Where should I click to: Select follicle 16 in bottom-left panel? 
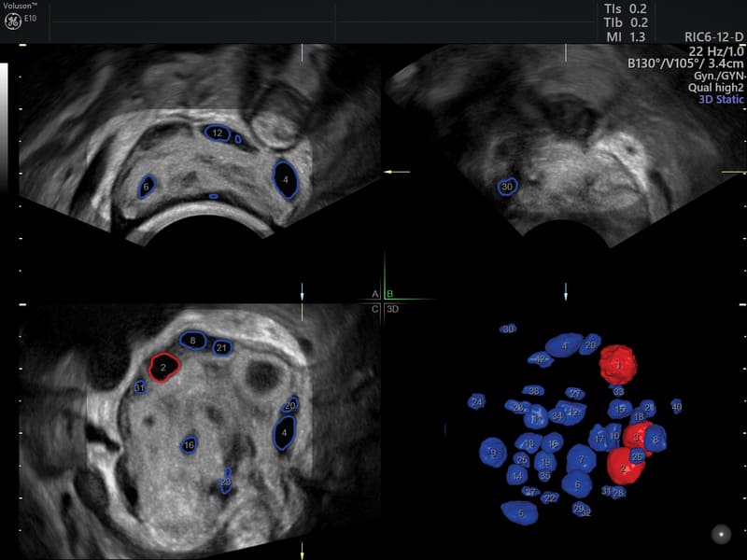tap(190, 446)
